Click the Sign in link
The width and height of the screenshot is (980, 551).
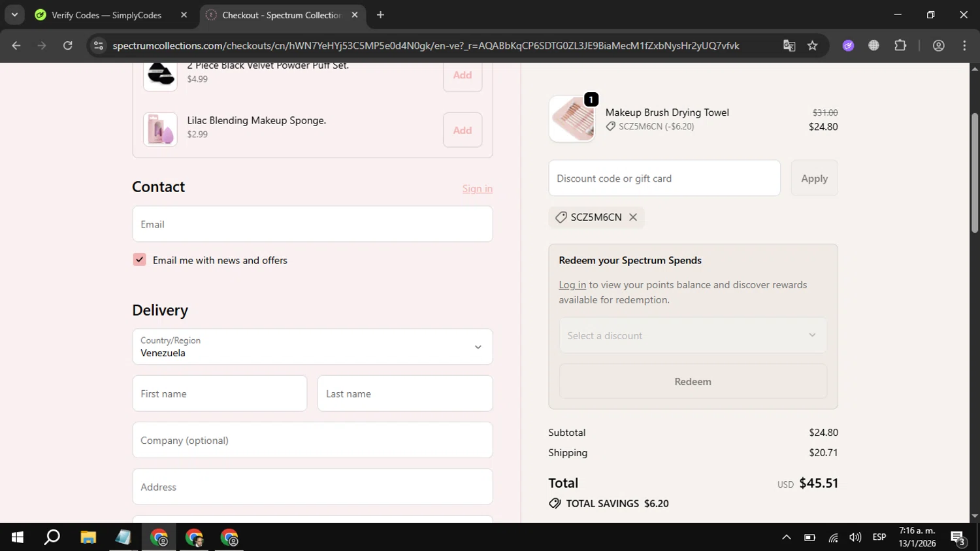click(x=478, y=188)
